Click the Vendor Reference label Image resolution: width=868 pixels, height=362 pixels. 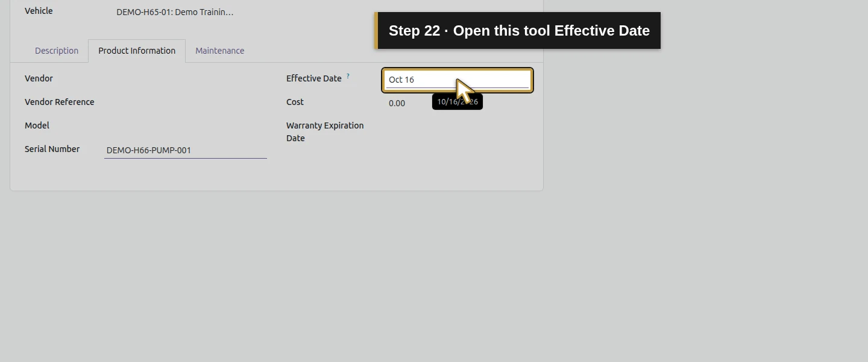point(59,102)
